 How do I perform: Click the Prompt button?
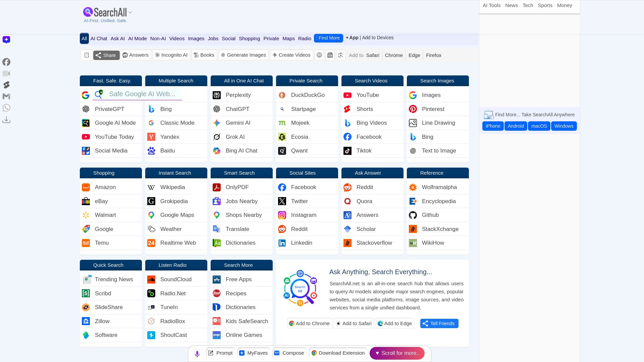click(x=220, y=353)
